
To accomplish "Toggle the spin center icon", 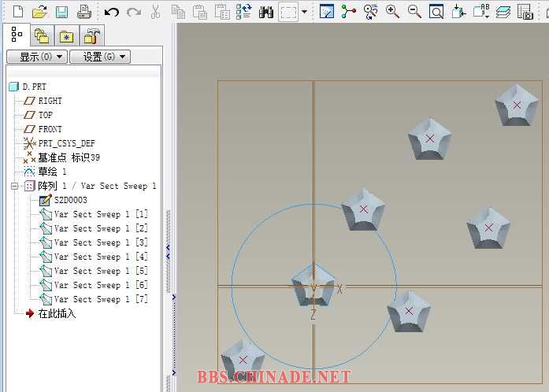I will [349, 12].
